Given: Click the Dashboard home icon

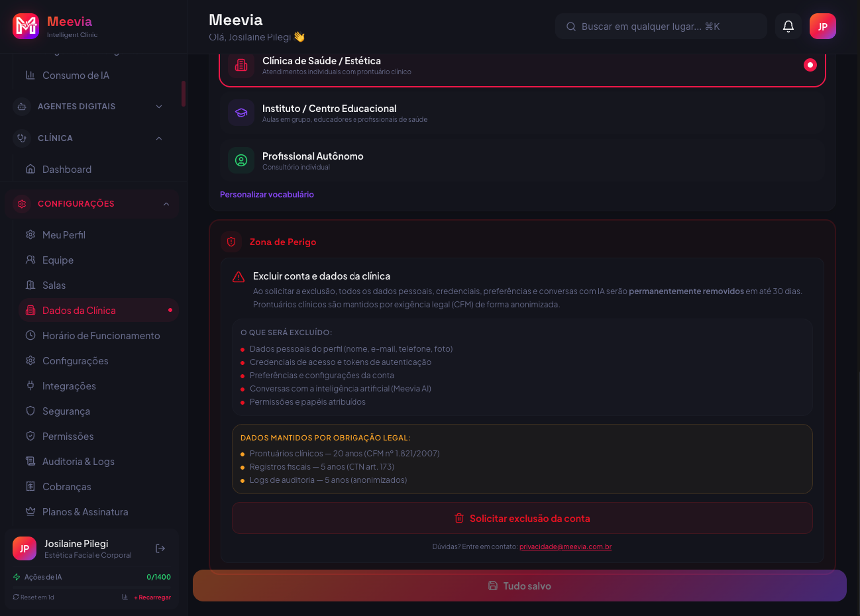Looking at the screenshot, I should tap(30, 169).
